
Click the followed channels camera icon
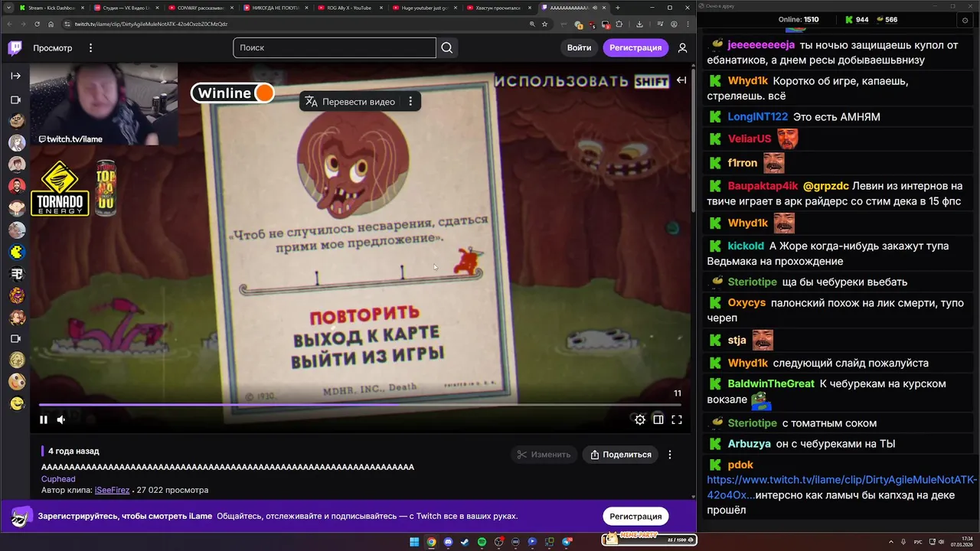(x=15, y=99)
